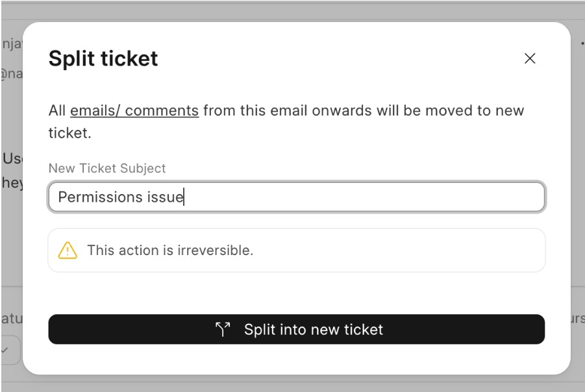This screenshot has width=585, height=392.
Task: Click the partial 'hey' message text behind the dialog
Action: click(13, 183)
